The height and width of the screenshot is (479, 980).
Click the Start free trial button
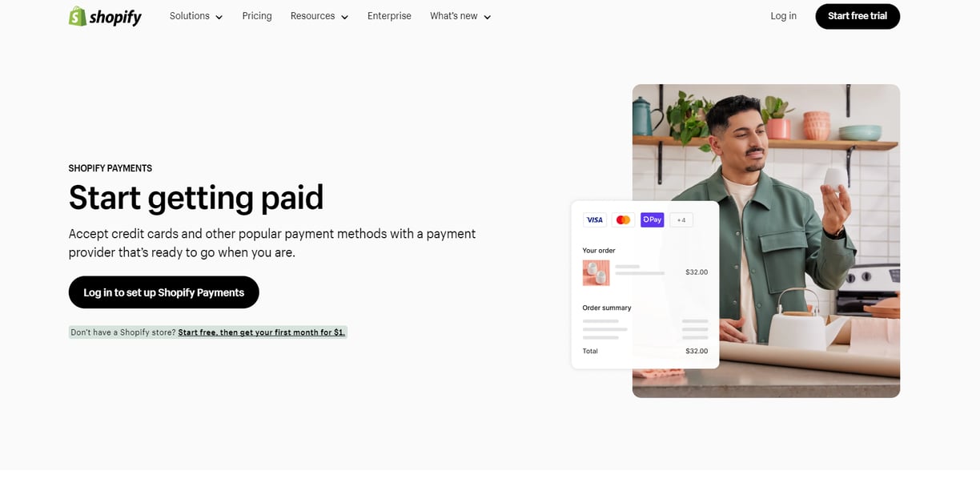[857, 16]
